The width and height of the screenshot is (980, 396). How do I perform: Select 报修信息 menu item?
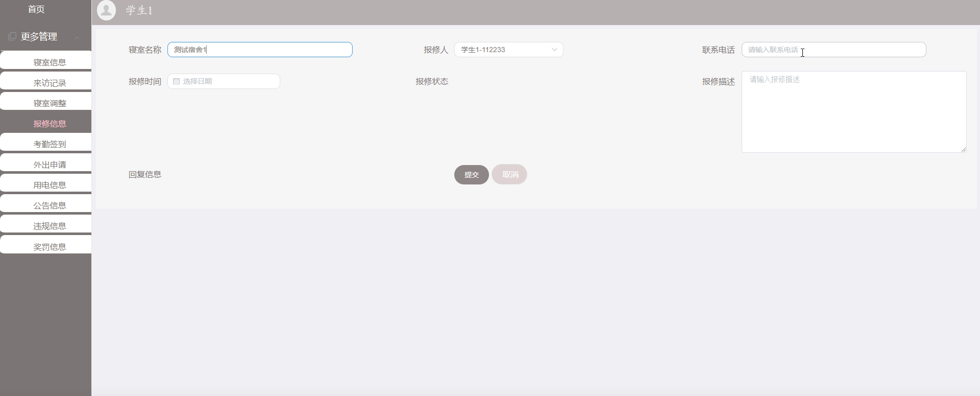(x=46, y=123)
